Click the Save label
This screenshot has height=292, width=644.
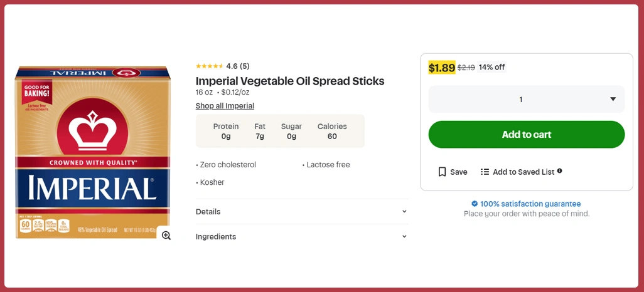pyautogui.click(x=459, y=172)
